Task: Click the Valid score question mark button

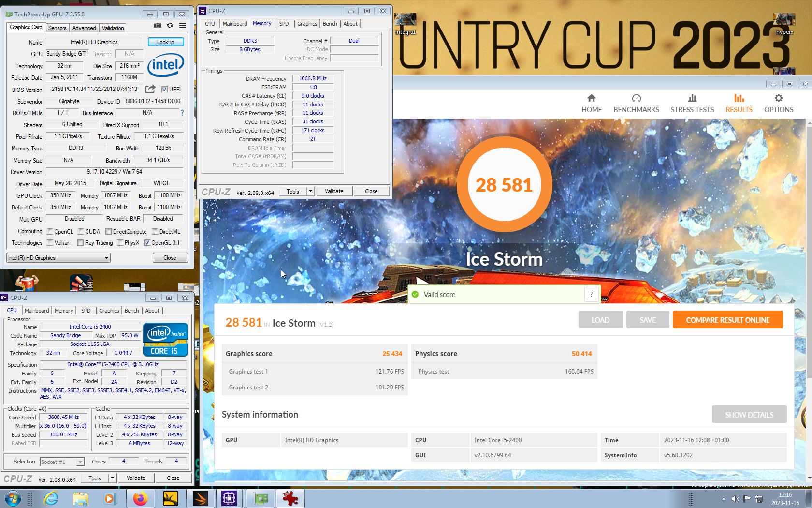Action: pyautogui.click(x=591, y=294)
